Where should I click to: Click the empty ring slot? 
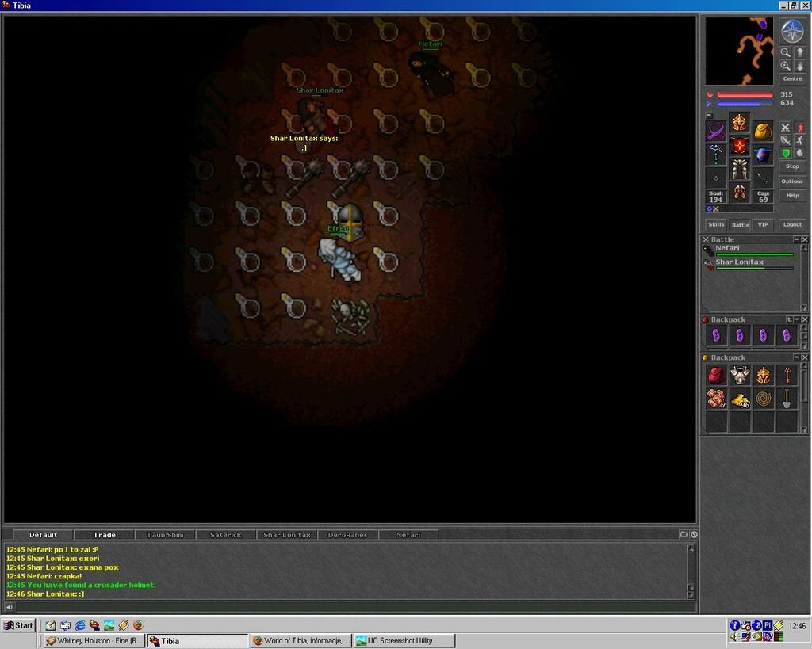click(716, 178)
